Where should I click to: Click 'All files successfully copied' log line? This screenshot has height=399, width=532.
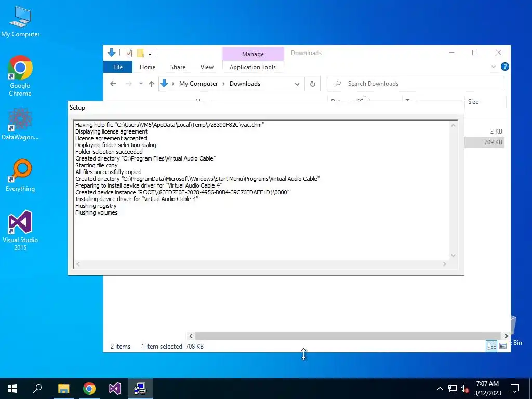coord(108,172)
